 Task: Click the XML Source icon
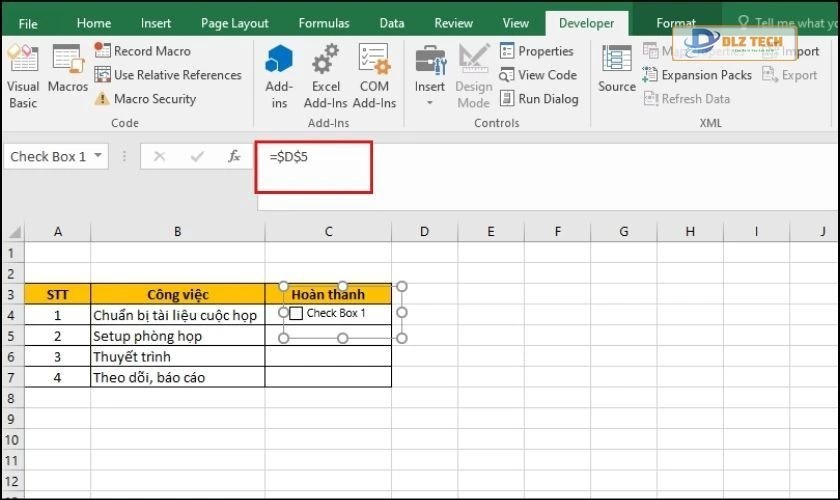pos(617,70)
